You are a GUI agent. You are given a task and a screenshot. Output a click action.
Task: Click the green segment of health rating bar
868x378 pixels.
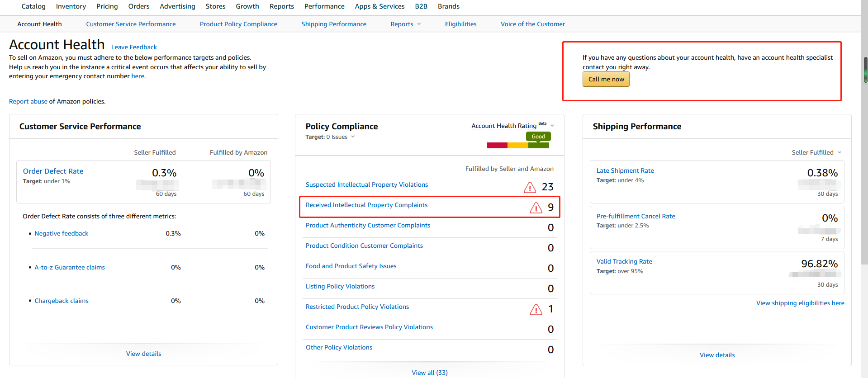coord(539,146)
